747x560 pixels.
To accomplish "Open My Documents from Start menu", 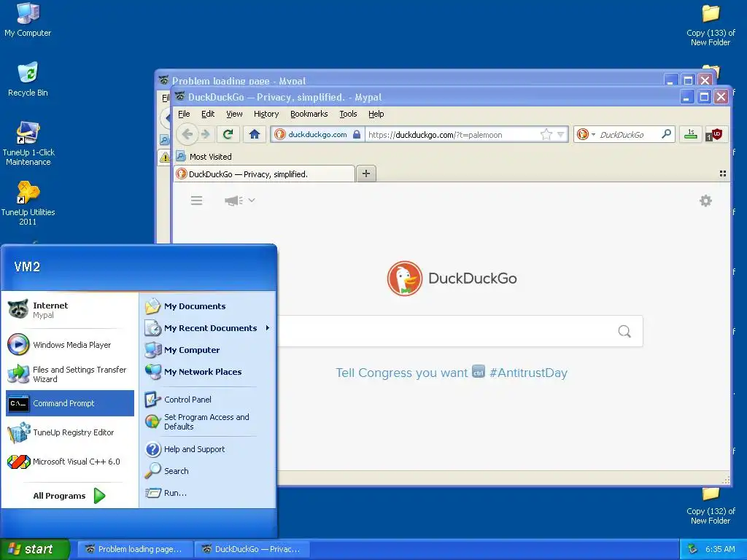I will [x=208, y=306].
